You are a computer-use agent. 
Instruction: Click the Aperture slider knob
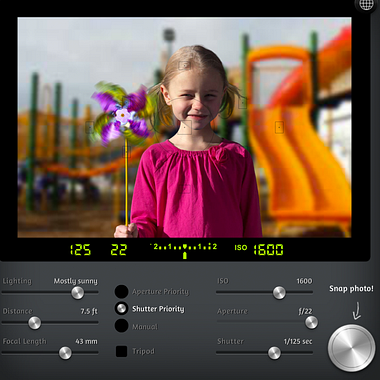[x=311, y=322]
